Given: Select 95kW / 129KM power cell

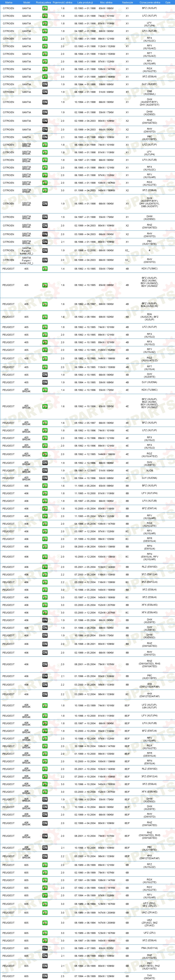Looking at the screenshot, I should (106, 977).
